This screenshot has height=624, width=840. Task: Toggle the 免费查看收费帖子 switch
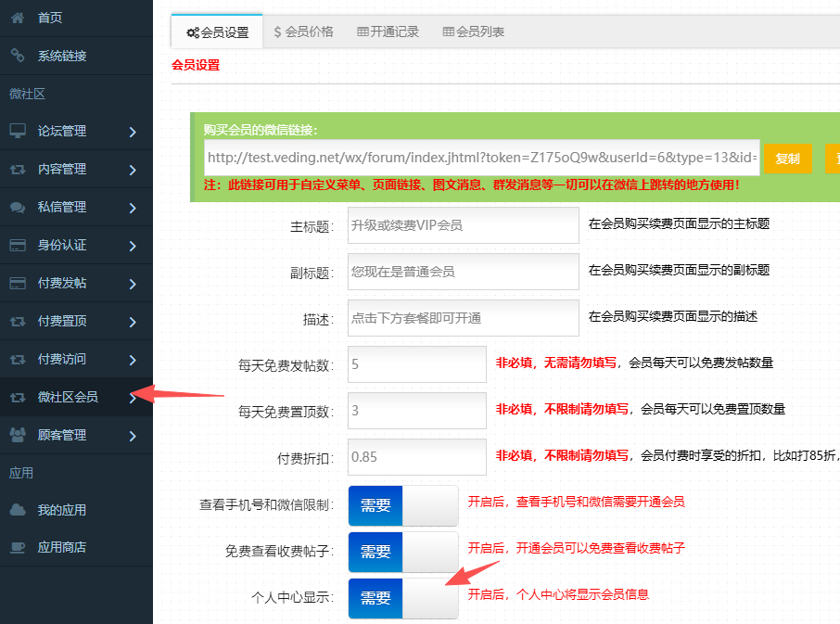[402, 552]
